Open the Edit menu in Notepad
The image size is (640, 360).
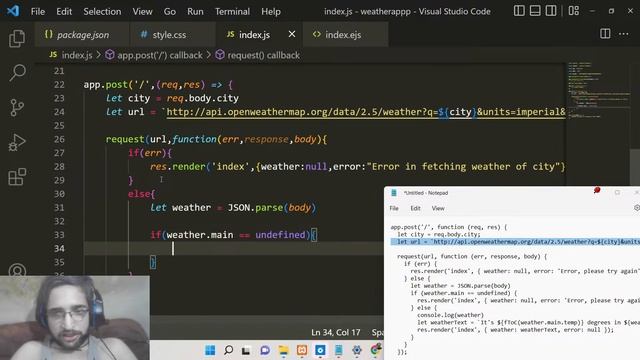pyautogui.click(x=416, y=208)
